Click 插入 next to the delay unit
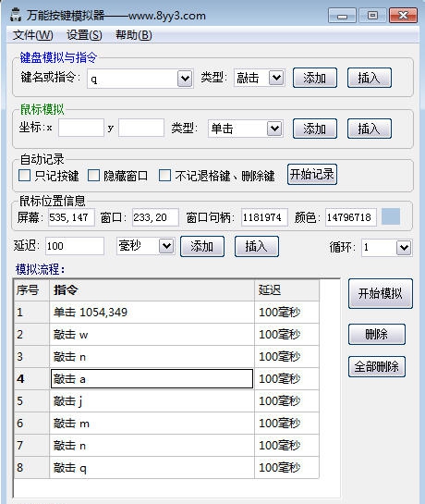425x504 pixels. tap(257, 247)
